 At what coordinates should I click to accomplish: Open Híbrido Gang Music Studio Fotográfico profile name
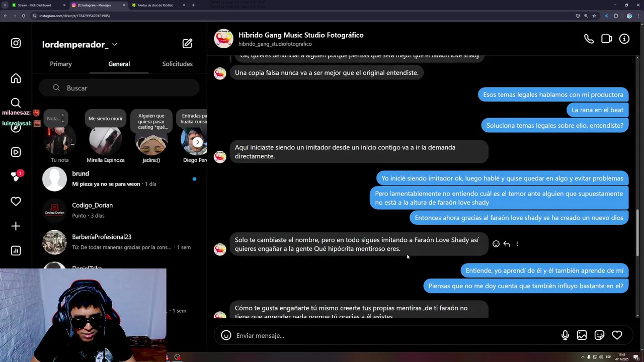pos(301,35)
